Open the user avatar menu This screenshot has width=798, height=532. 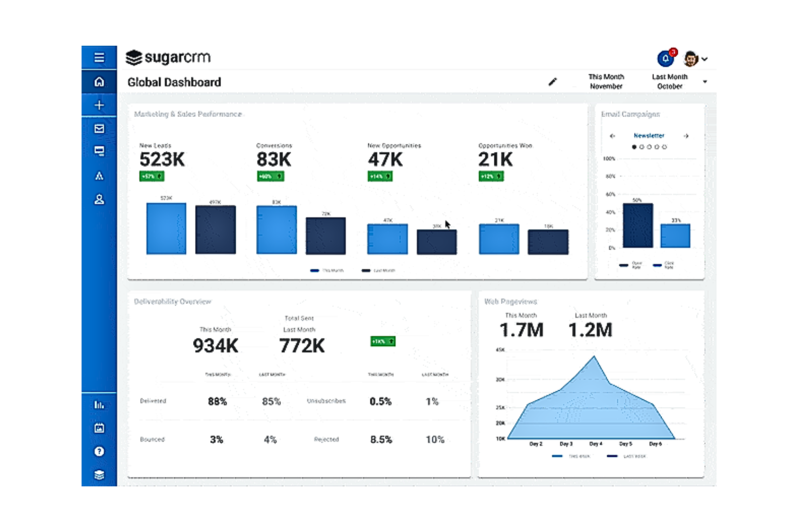[x=695, y=58]
